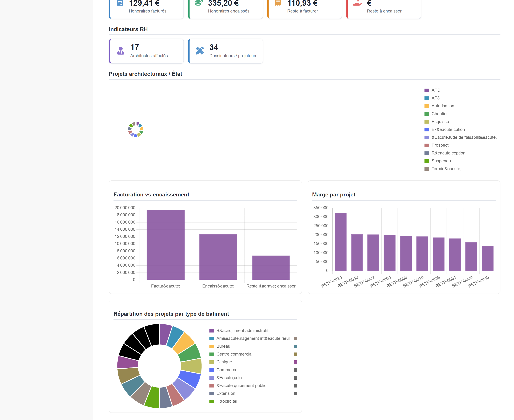
Task: Click the Encaissé bar in billing chart
Action: click(218, 257)
